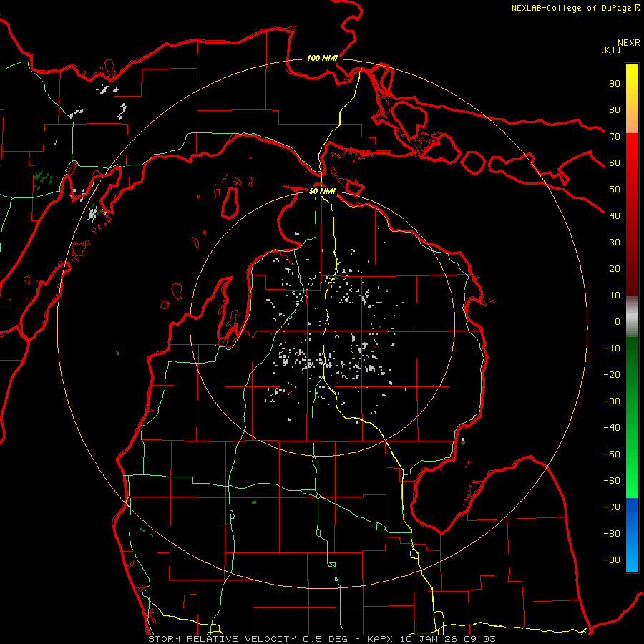Click the -40 value on the velocity scale
644x644 pixels.
click(x=612, y=428)
